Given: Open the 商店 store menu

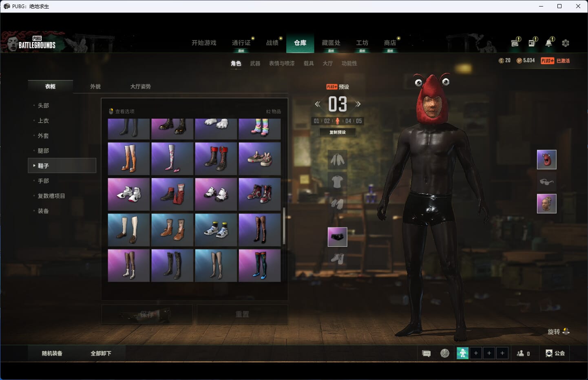Looking at the screenshot, I should (390, 43).
